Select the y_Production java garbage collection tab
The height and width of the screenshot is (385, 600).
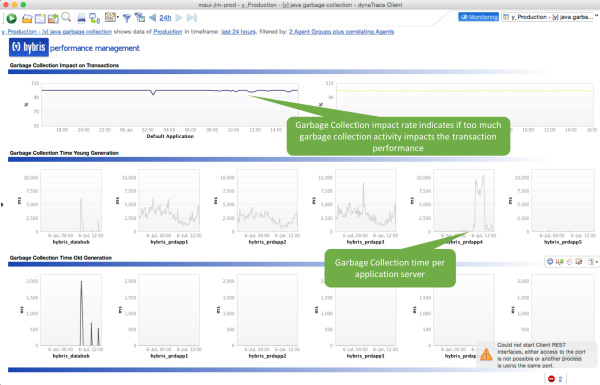(x=548, y=17)
